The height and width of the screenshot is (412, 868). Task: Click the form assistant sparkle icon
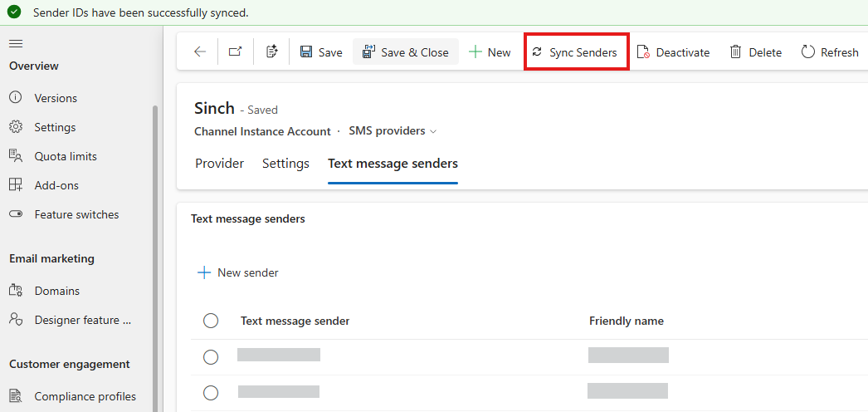point(271,52)
